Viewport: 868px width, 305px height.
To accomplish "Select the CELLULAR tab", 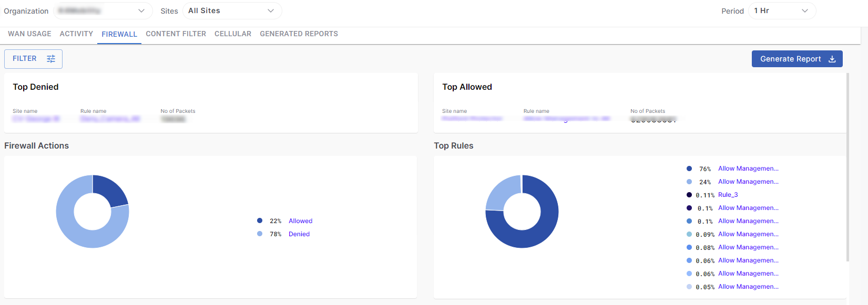I will tap(233, 34).
